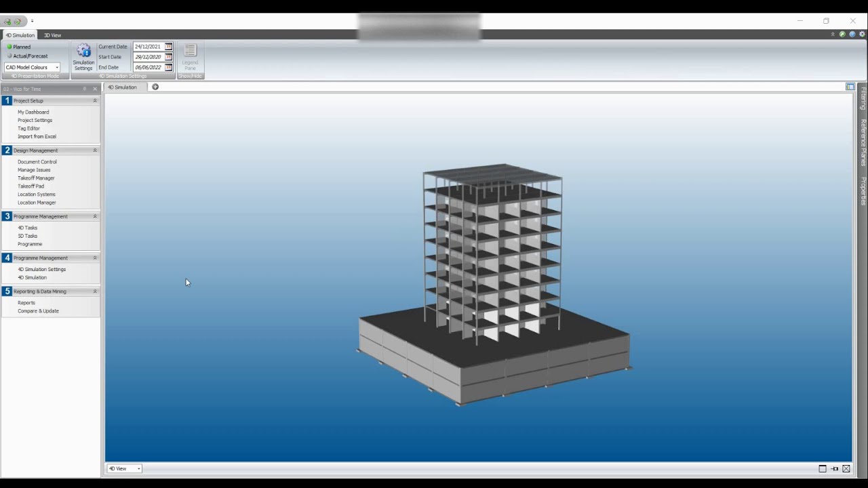This screenshot has width=868, height=488.
Task: Open options gear icon at ribbon top right
Action: pyautogui.click(x=862, y=34)
